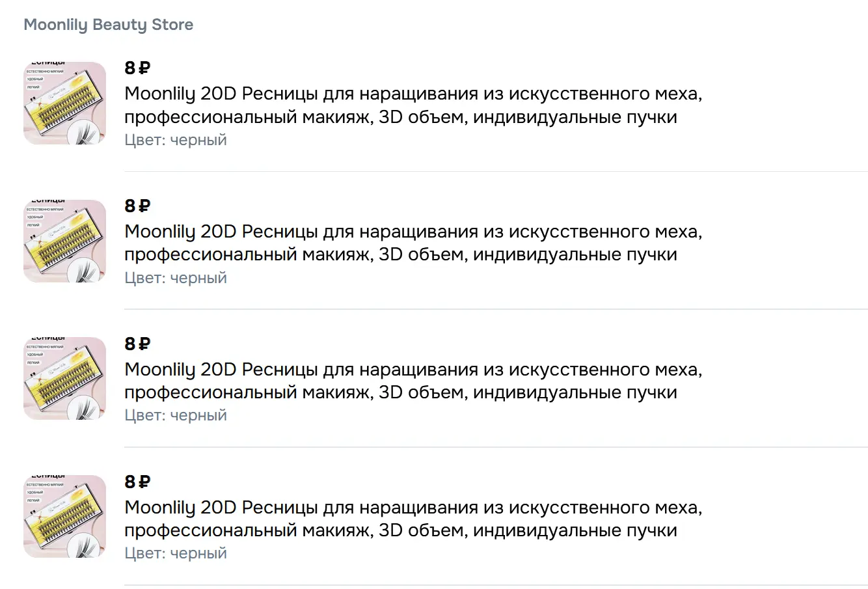Click the divider line below the second product
868x589 pixels.
coord(496,309)
